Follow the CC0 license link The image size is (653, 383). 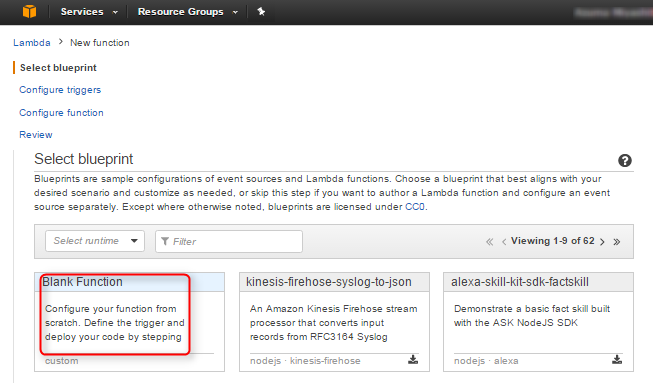415,206
